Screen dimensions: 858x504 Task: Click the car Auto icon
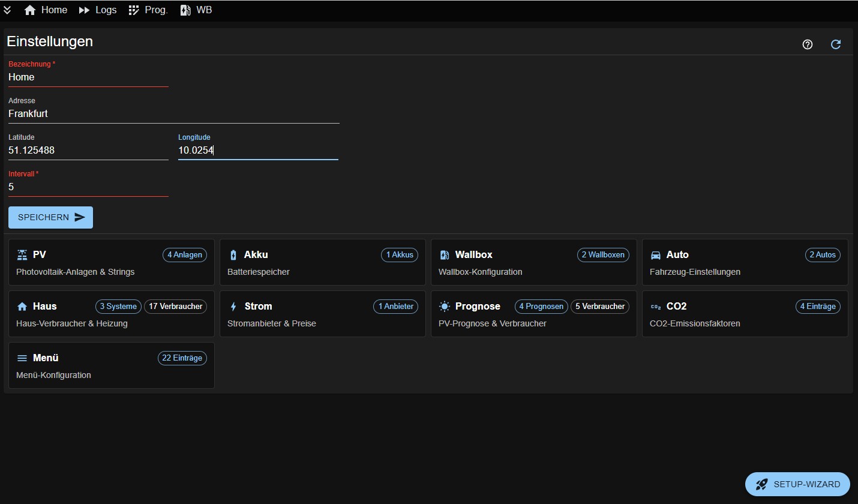coord(656,255)
